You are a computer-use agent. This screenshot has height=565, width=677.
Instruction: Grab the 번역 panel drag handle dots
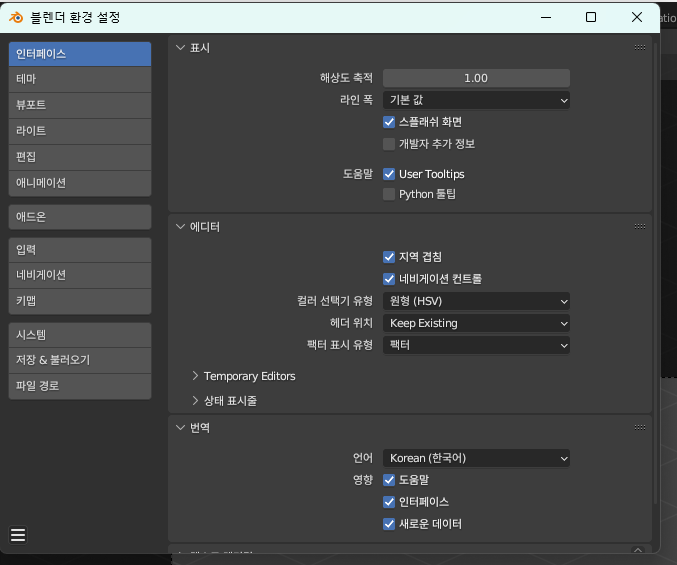tap(640, 428)
